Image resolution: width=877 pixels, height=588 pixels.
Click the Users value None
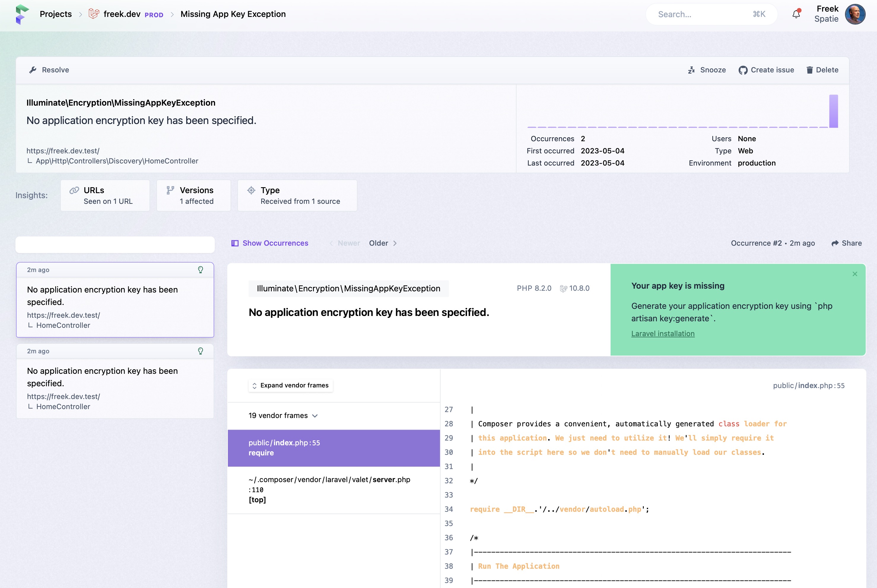click(747, 139)
